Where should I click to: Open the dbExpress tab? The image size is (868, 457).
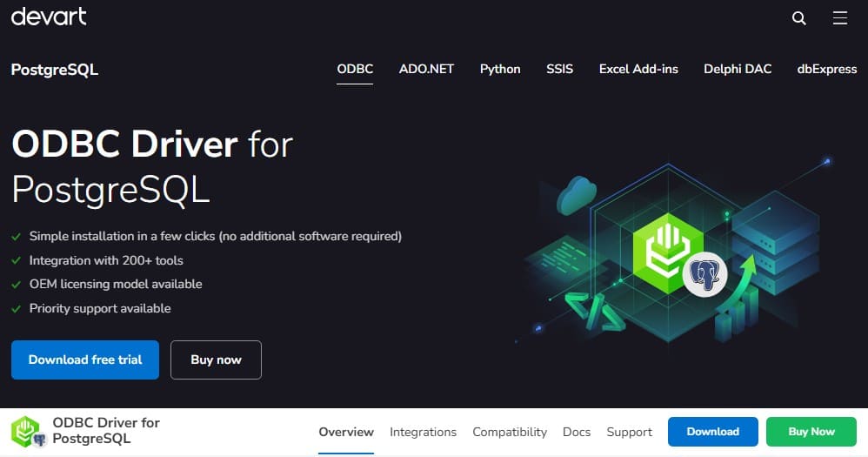coord(827,70)
